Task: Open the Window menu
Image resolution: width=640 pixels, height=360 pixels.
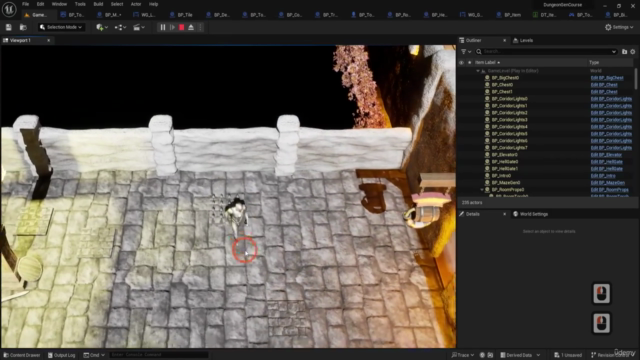Action: (x=59, y=4)
